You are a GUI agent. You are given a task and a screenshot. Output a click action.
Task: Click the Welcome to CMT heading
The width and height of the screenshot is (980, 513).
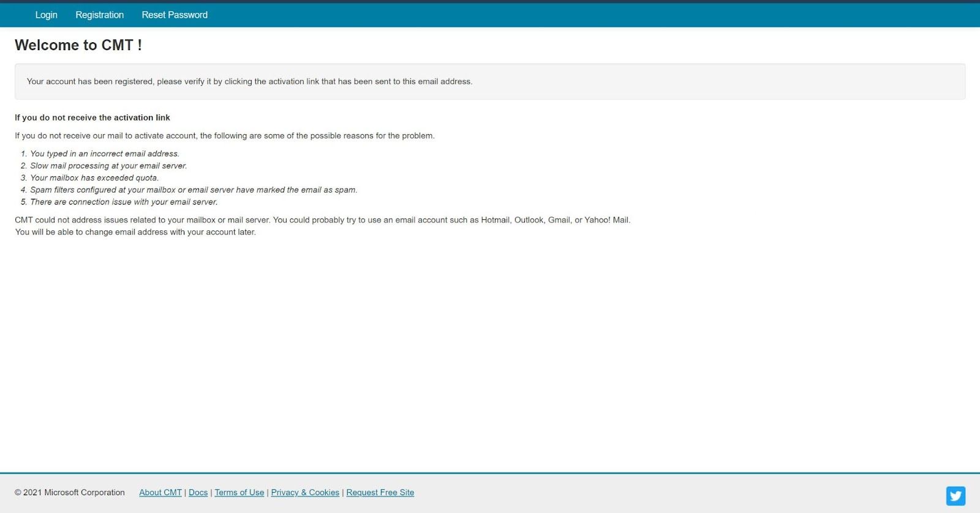pos(78,45)
